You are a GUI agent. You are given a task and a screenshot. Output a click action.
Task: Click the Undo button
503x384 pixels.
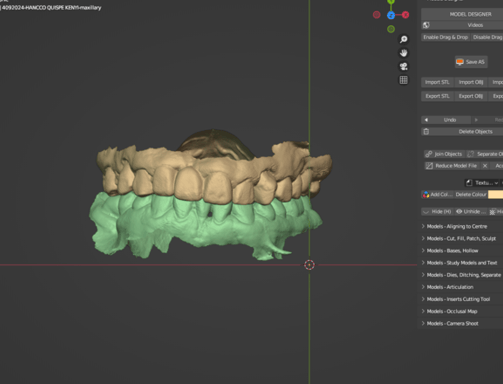446,120
